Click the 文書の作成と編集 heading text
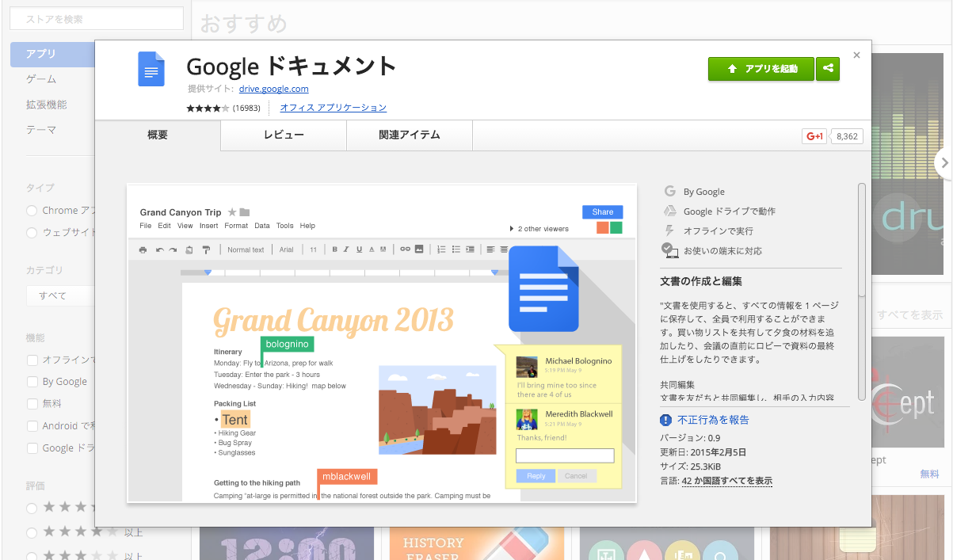This screenshot has height=560, width=953. 701,281
